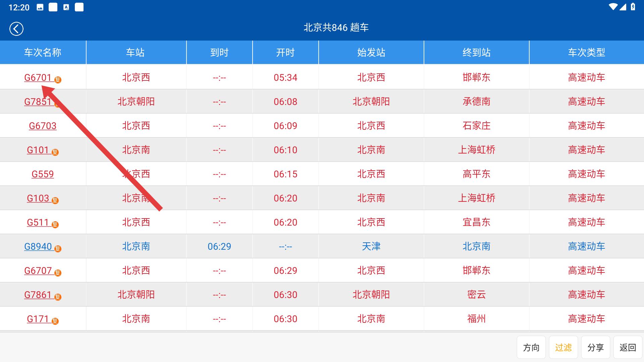The width and height of the screenshot is (644, 362).
Task: Select the 终到站 column header
Action: pyautogui.click(x=476, y=52)
